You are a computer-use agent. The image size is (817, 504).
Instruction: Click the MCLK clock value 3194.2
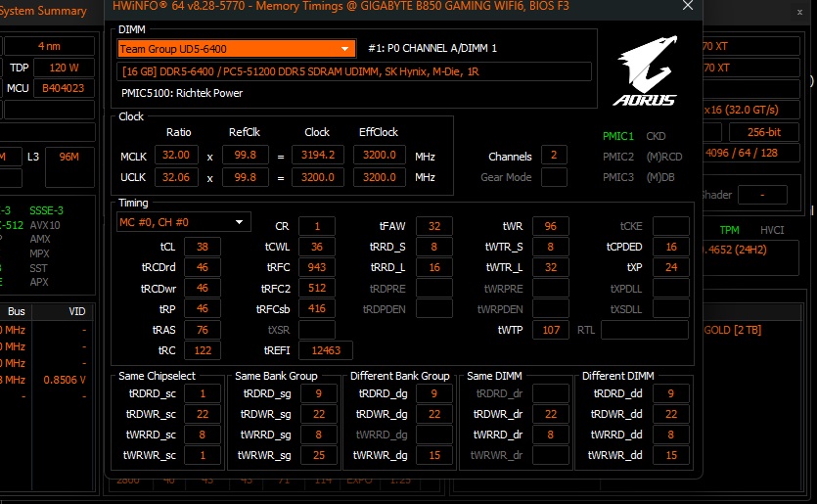(317, 156)
